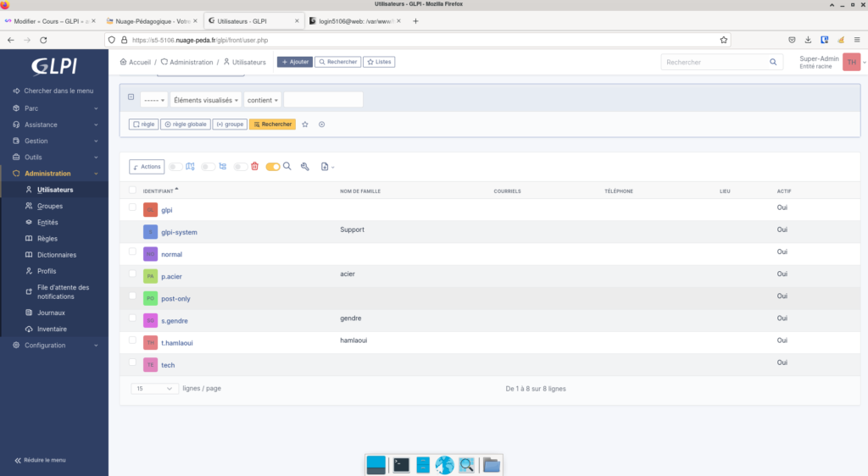Open the t.hamlaoui user link
The width and height of the screenshot is (868, 476).
pyautogui.click(x=177, y=343)
